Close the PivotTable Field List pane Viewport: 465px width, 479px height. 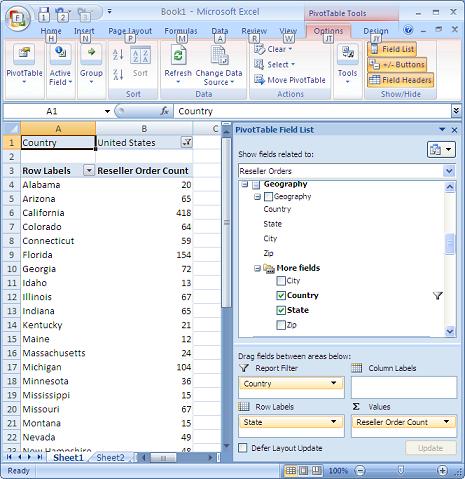pyautogui.click(x=454, y=130)
